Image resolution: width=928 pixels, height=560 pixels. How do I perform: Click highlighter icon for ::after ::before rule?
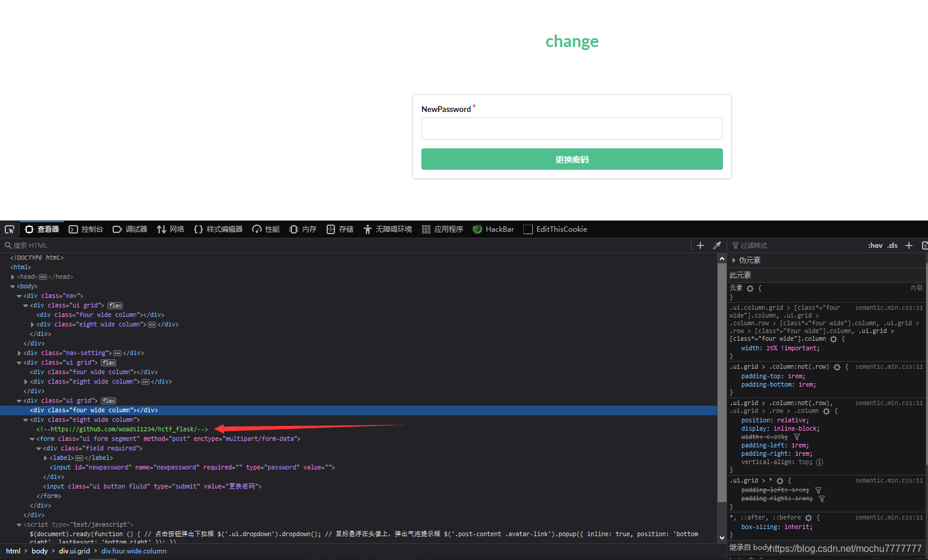point(809,518)
